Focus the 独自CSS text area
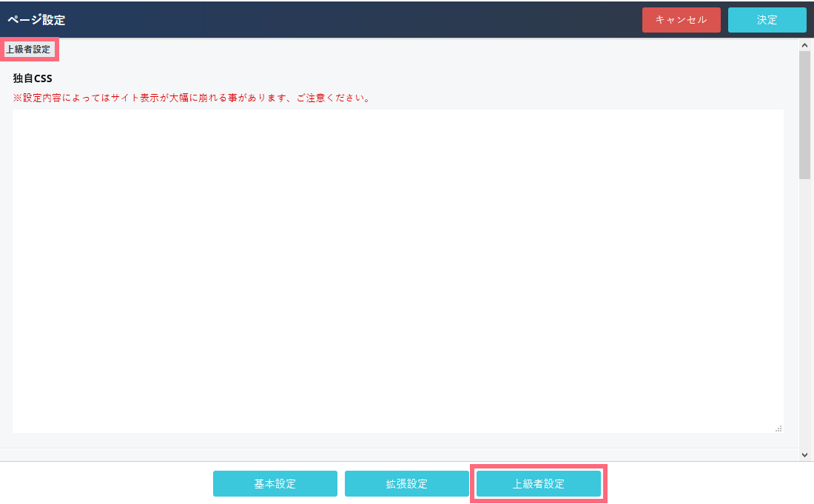Screen dimensions: 814x504 click(397, 271)
